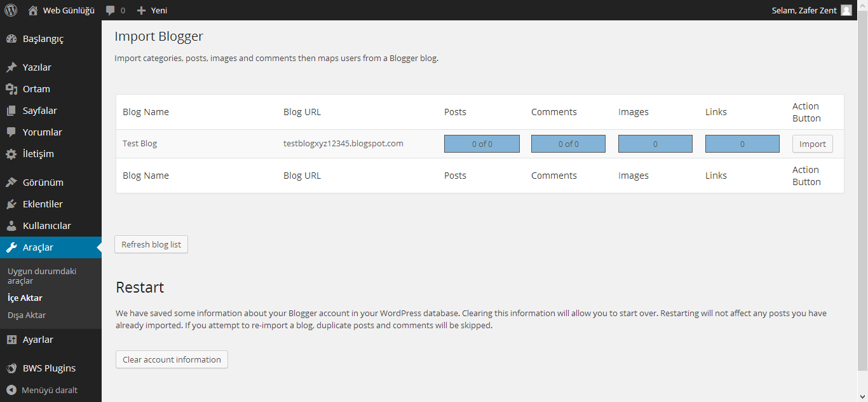Click the Yorumlar comment icon in sidebar

click(11, 132)
